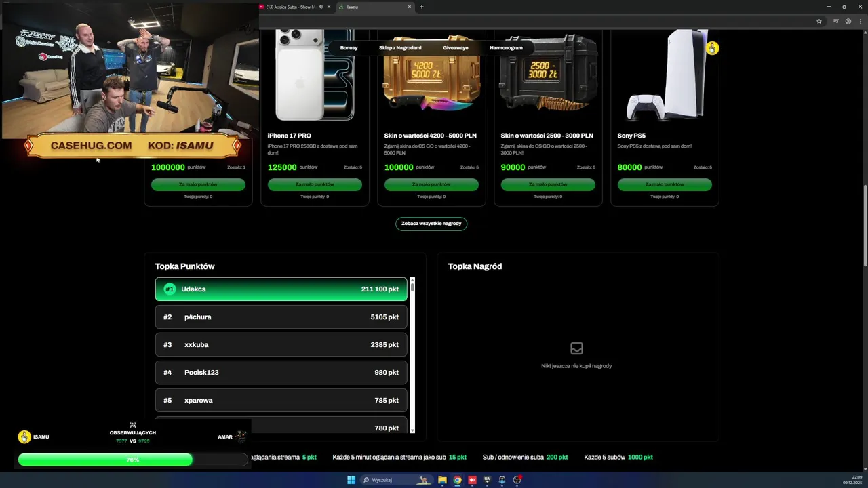This screenshot has width=868, height=488.
Task: Click Za mało punktów under Sony PS5
Action: pos(665,184)
